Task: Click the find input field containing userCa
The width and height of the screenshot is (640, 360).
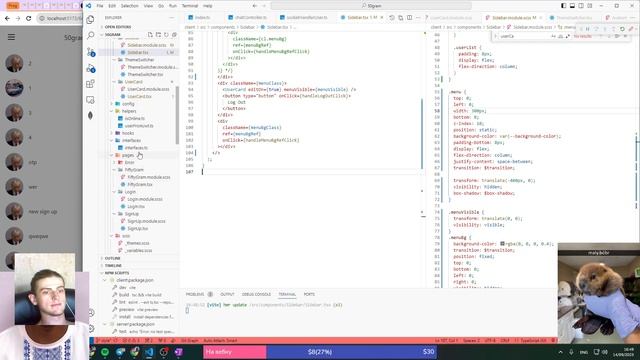Action: 524,36
